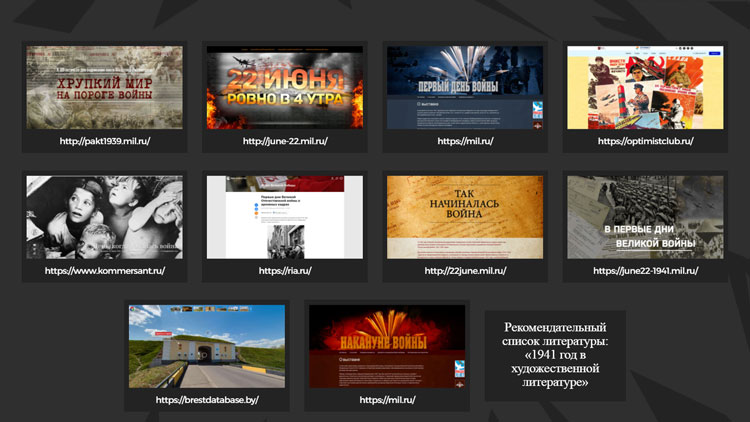Open the «Рекомендательный список литературы» box

pos(554,355)
